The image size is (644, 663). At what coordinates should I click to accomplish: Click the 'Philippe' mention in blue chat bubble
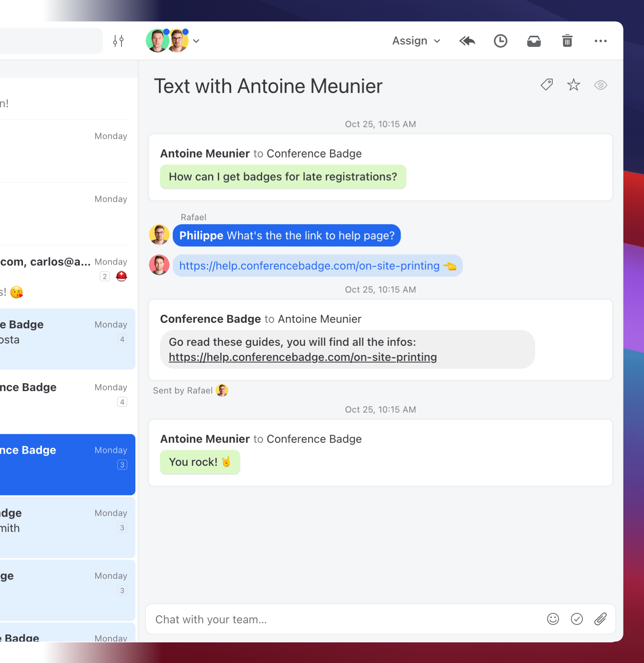point(201,235)
